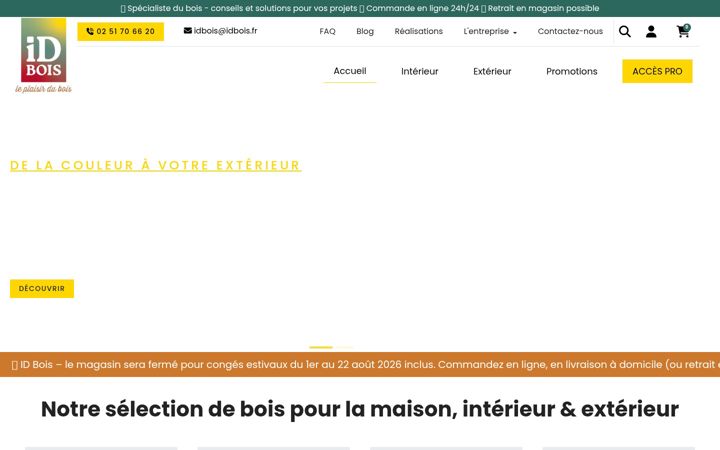
Task: Select the first carousel slide indicator
Action: tap(321, 348)
